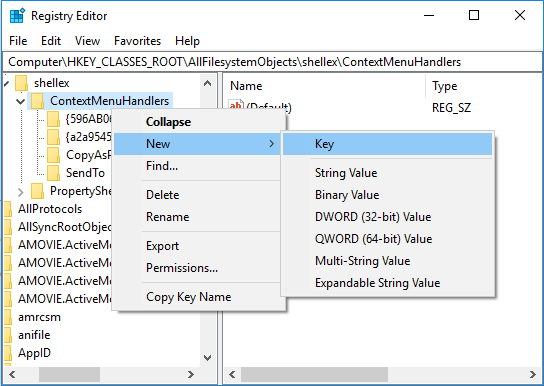Choose Export in the context menu

click(196, 246)
